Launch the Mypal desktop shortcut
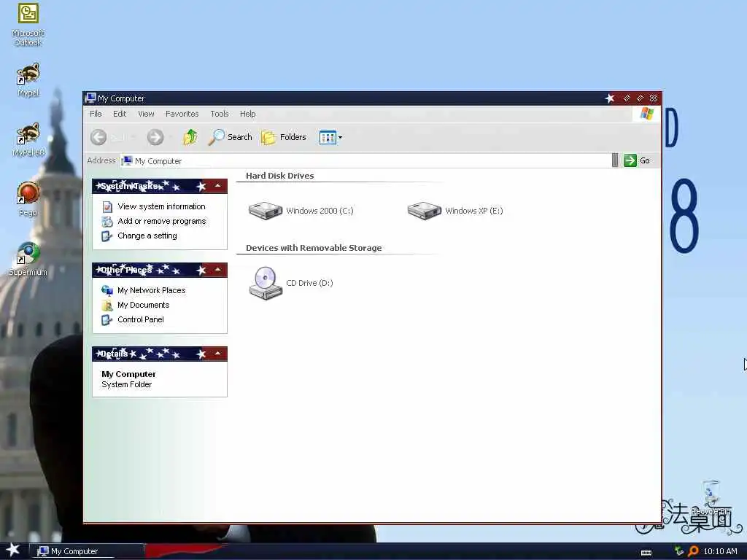Screen dimensions: 747x560 click(28, 79)
